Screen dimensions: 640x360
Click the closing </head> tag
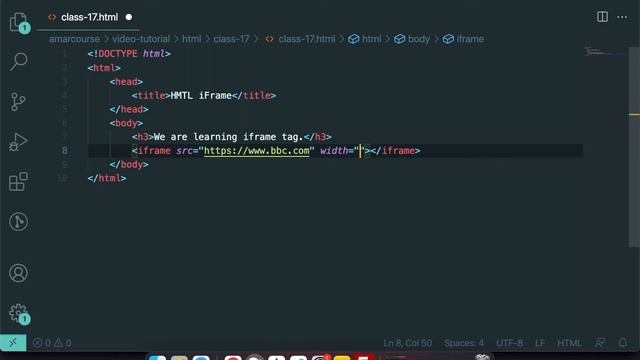point(129,109)
